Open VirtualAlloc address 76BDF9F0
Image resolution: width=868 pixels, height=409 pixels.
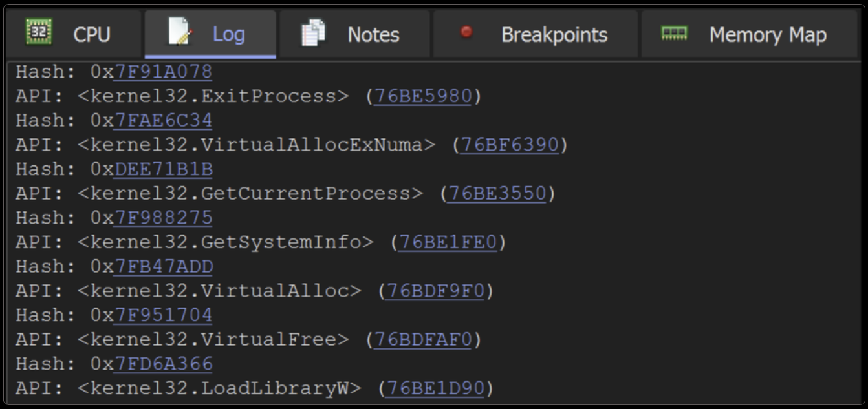tap(435, 291)
